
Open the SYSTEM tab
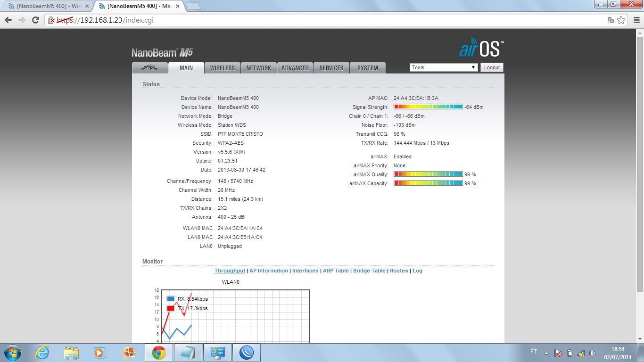point(368,68)
